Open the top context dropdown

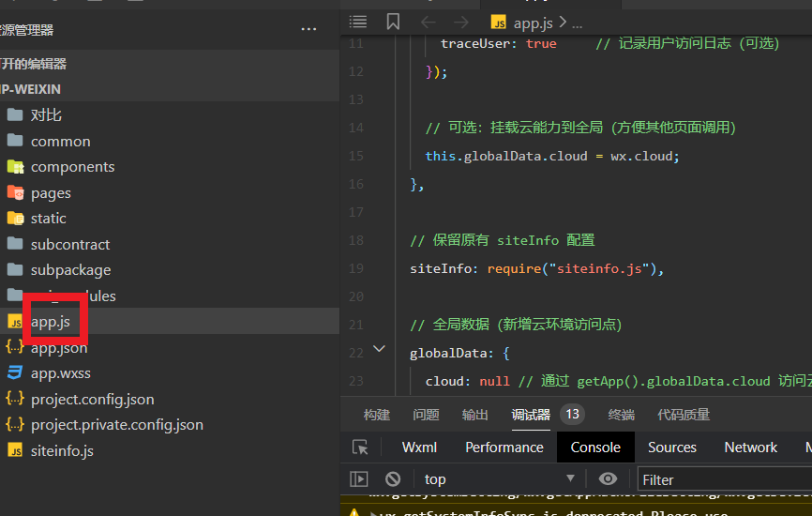click(499, 479)
